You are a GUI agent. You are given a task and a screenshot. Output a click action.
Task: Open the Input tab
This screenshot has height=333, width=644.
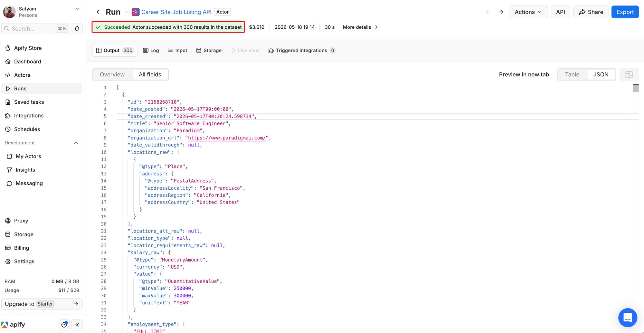click(177, 50)
